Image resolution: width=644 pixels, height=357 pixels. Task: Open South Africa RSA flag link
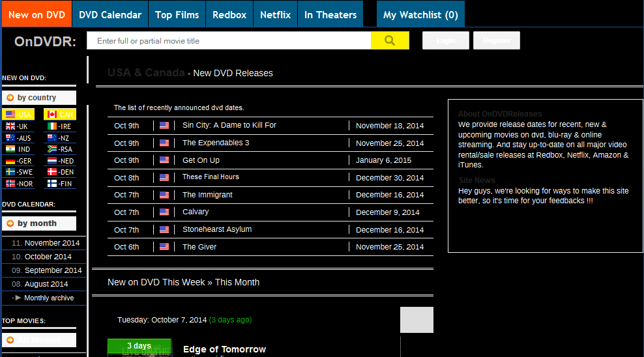click(60, 149)
